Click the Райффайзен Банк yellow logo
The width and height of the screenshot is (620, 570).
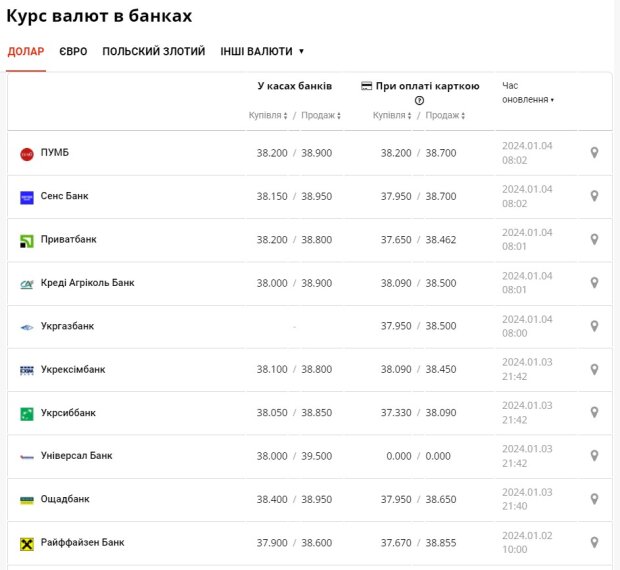click(27, 544)
